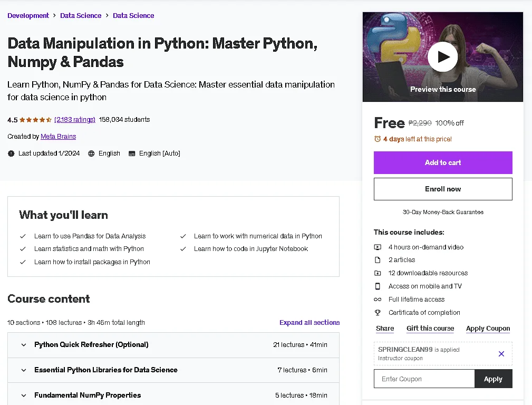Screen dimensions: 532x405
Task: Click '7 lectures • 6min' text
Action: point(302,370)
